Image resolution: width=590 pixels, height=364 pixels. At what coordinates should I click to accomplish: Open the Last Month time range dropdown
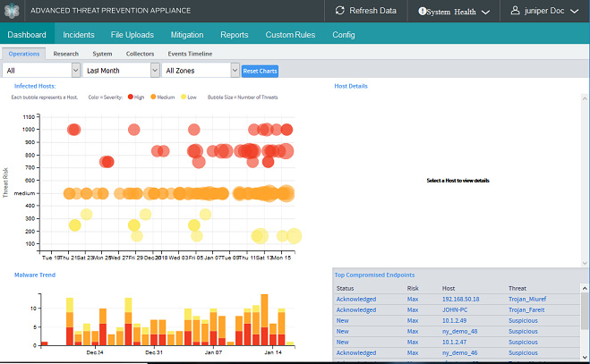coord(120,70)
